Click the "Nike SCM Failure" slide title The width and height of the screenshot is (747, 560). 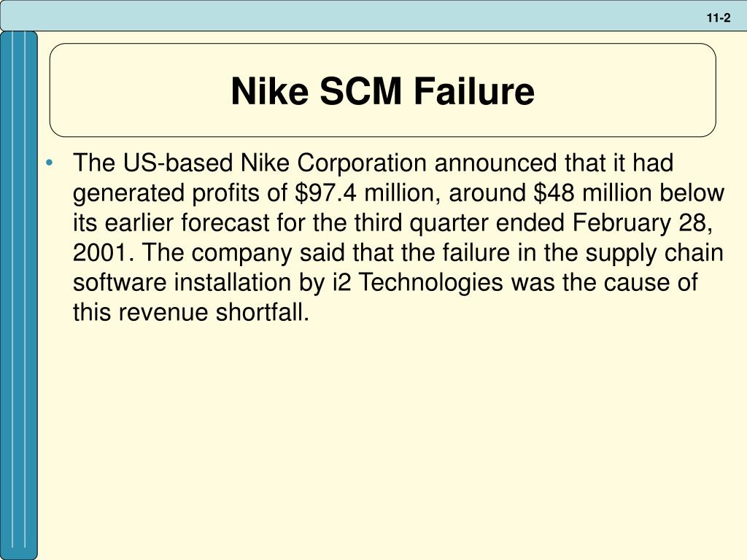click(x=382, y=91)
